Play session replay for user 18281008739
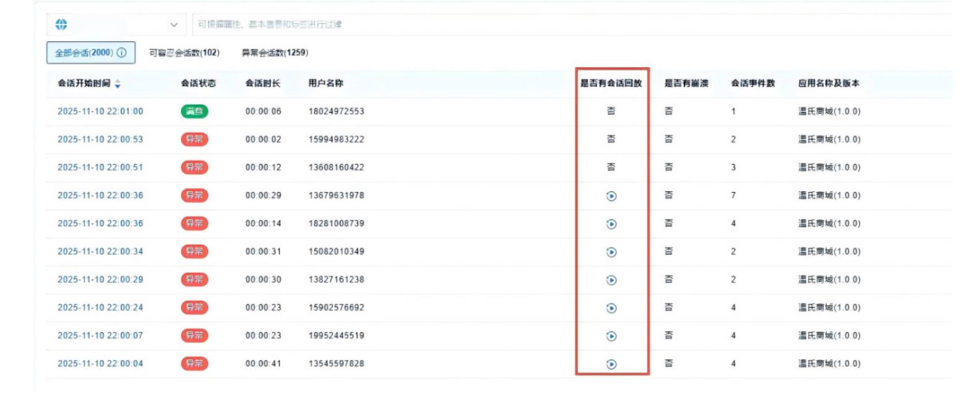Screen dimensions: 980x399 [611, 224]
